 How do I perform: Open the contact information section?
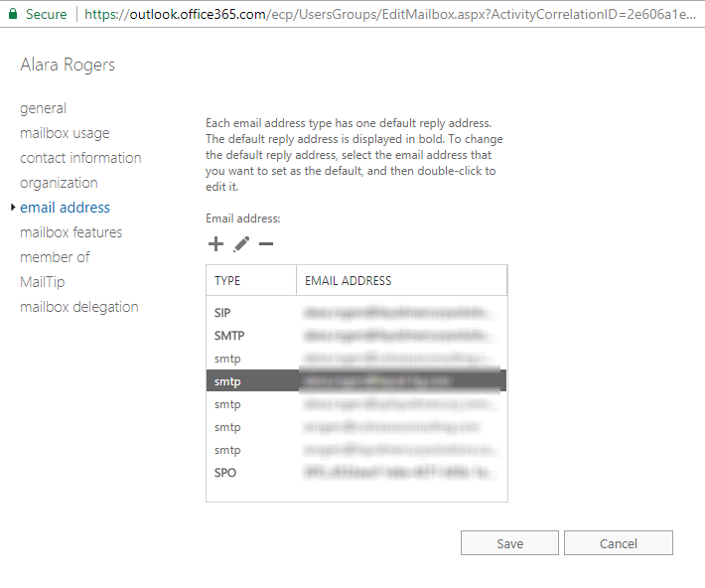80,158
